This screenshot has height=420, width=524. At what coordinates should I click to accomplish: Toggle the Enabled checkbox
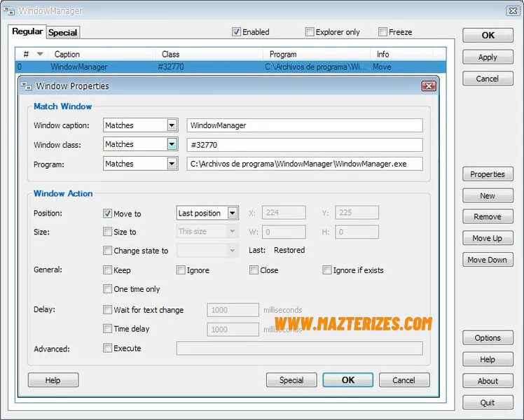click(x=236, y=32)
